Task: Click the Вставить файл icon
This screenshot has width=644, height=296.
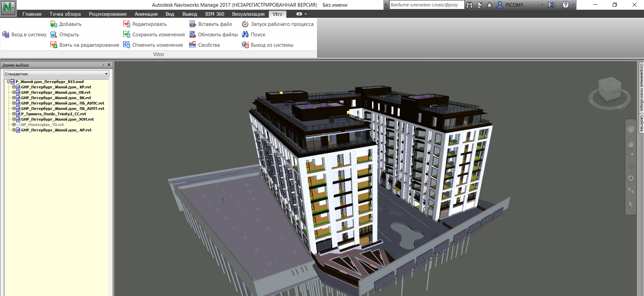Action: [192, 24]
